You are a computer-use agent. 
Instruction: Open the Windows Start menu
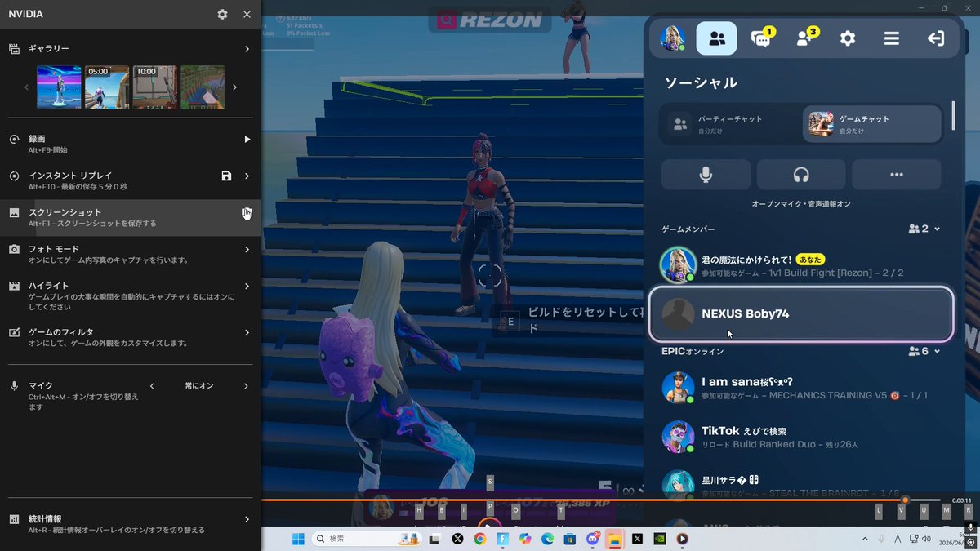pos(298,539)
